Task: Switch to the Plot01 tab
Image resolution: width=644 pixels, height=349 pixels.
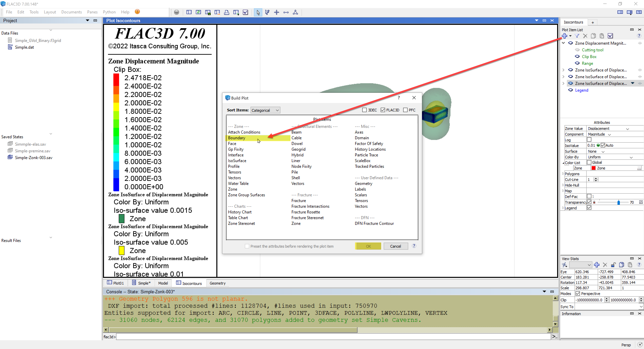Action: (x=115, y=283)
